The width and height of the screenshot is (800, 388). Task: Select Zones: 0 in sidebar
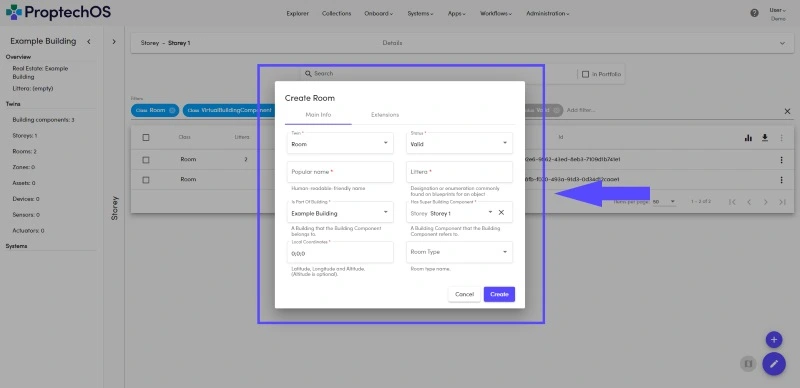(x=23, y=167)
